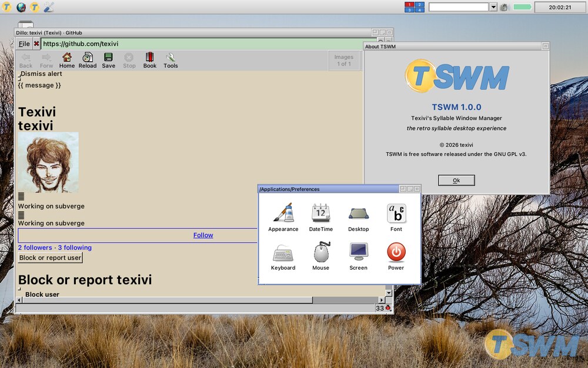Image resolution: width=588 pixels, height=368 pixels.
Task: Open the 2 followers link
Action: [x=35, y=247]
